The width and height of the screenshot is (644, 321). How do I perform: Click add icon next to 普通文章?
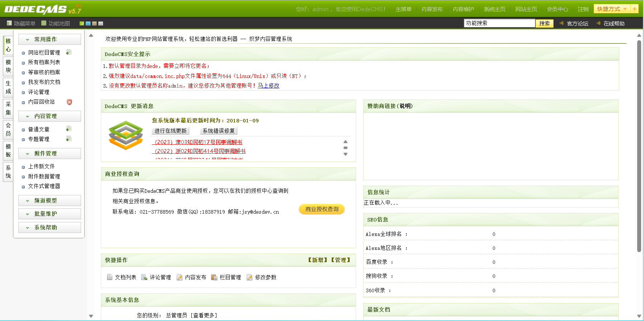click(69, 129)
